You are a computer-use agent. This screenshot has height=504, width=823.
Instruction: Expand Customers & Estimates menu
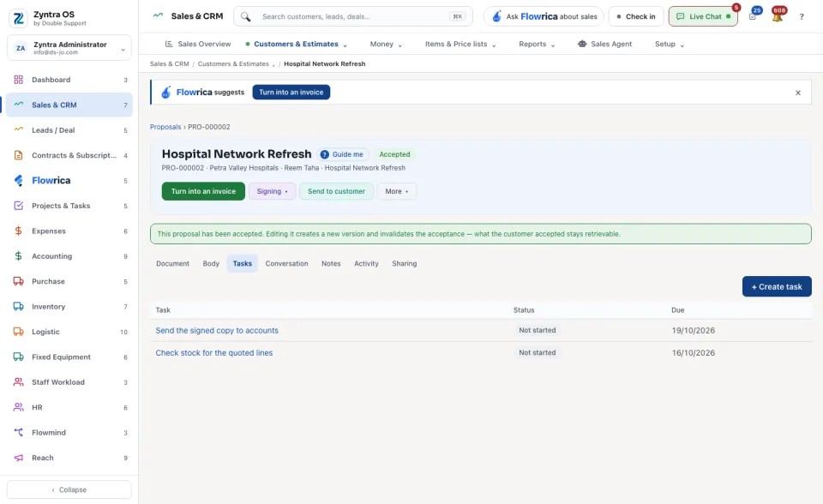click(297, 44)
